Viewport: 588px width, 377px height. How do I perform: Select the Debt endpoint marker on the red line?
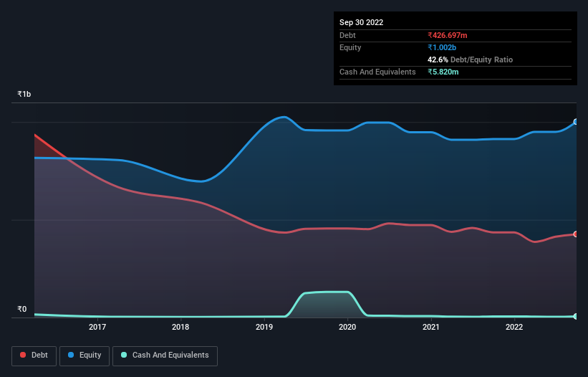pyautogui.click(x=576, y=234)
